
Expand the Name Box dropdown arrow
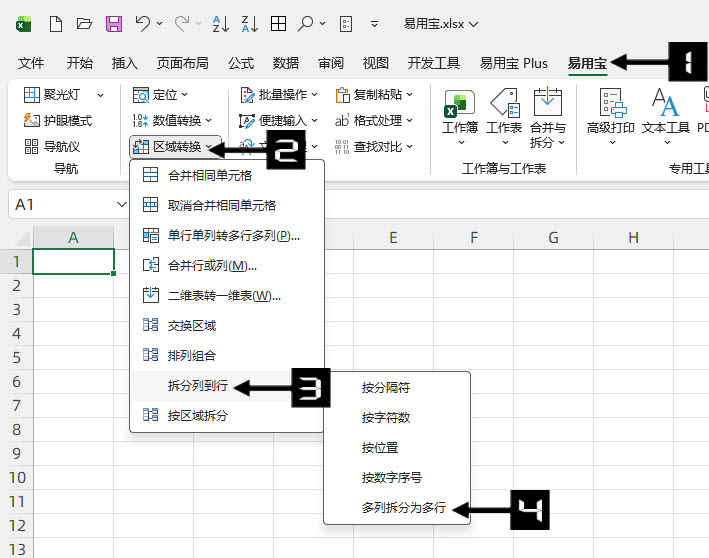[x=121, y=204]
